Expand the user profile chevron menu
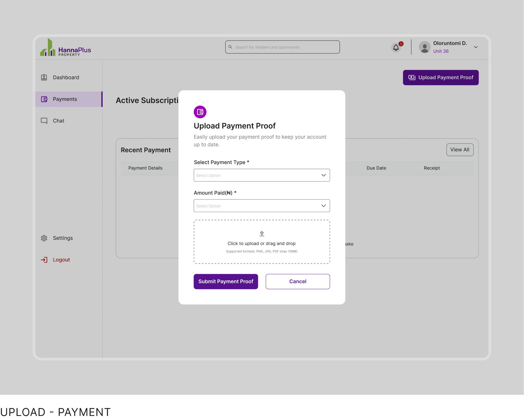 (x=476, y=47)
